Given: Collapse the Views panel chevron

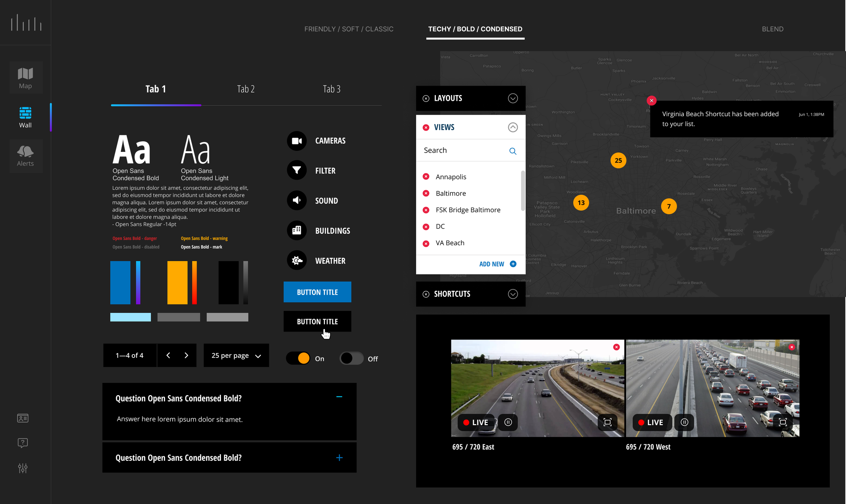Looking at the screenshot, I should (512, 128).
